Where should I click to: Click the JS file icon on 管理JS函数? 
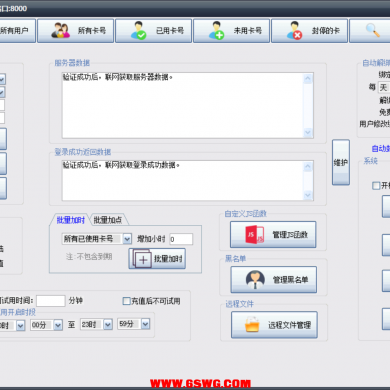254,235
